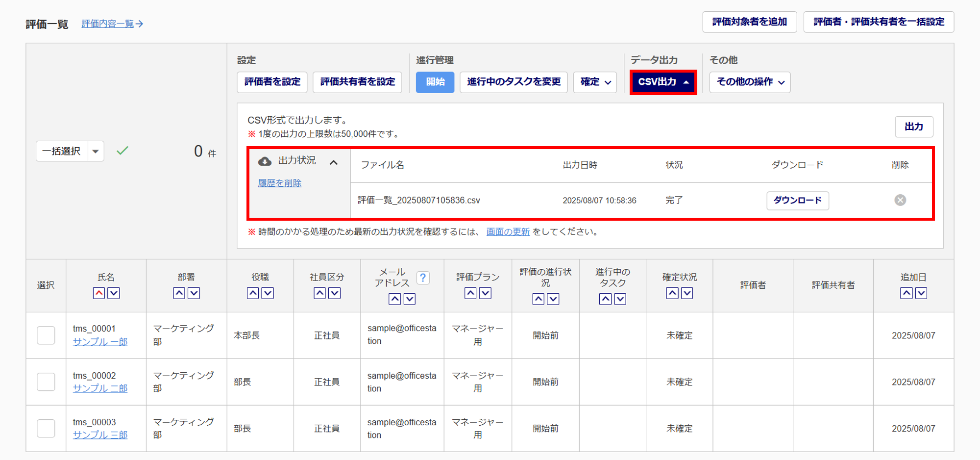The width and height of the screenshot is (980, 460).
Task: Click 評価者を設定 button
Action: pyautogui.click(x=272, y=82)
